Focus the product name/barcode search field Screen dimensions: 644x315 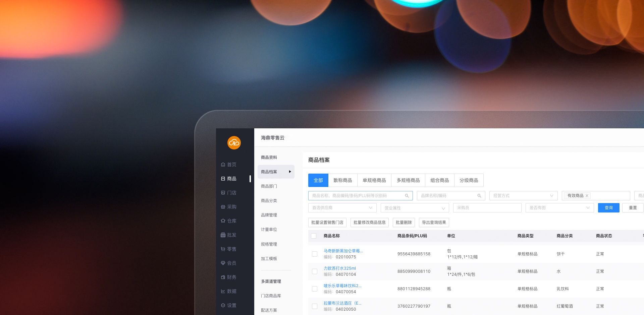click(x=361, y=196)
